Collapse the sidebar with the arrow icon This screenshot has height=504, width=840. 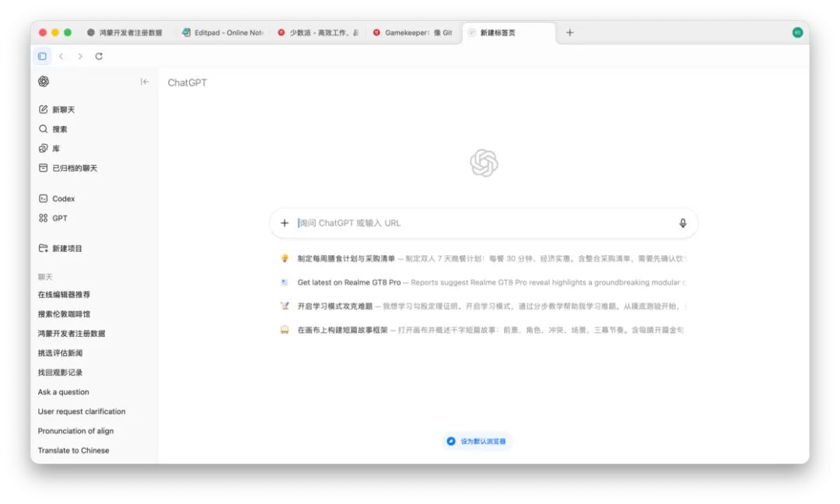[144, 82]
